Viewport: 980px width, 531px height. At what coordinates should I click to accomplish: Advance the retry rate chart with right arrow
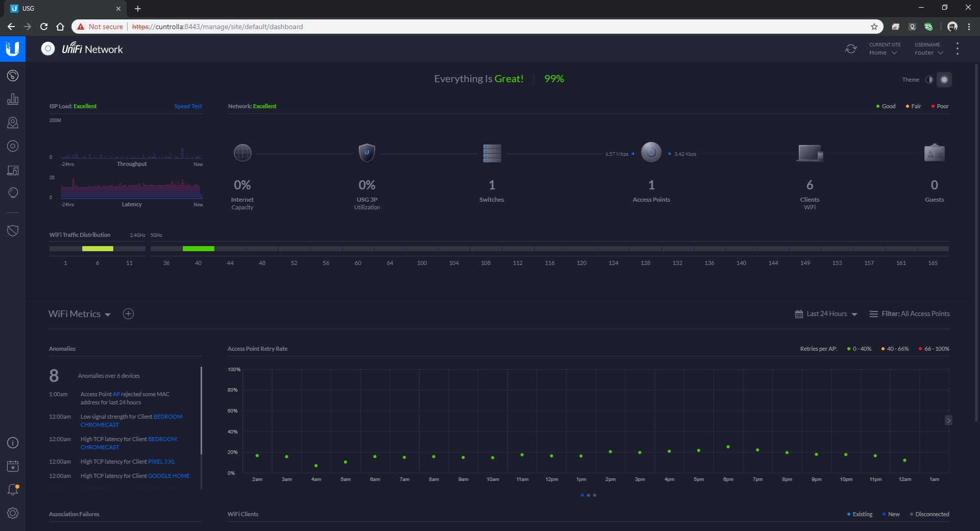[949, 421]
